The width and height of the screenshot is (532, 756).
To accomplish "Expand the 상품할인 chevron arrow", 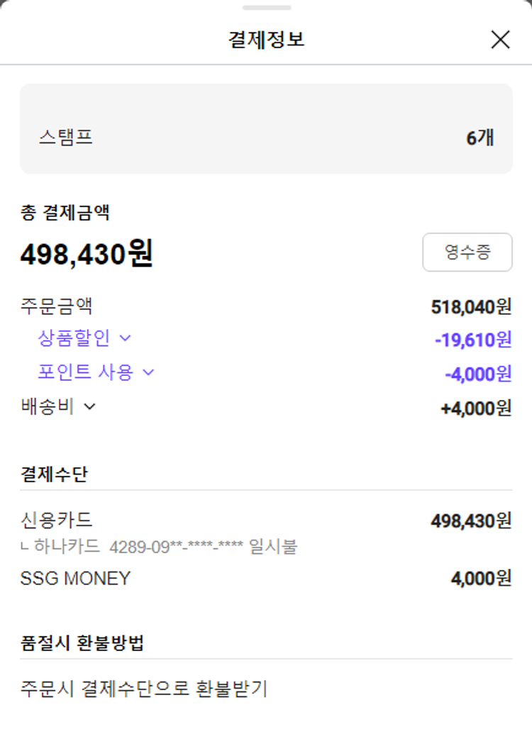I will coord(126,338).
